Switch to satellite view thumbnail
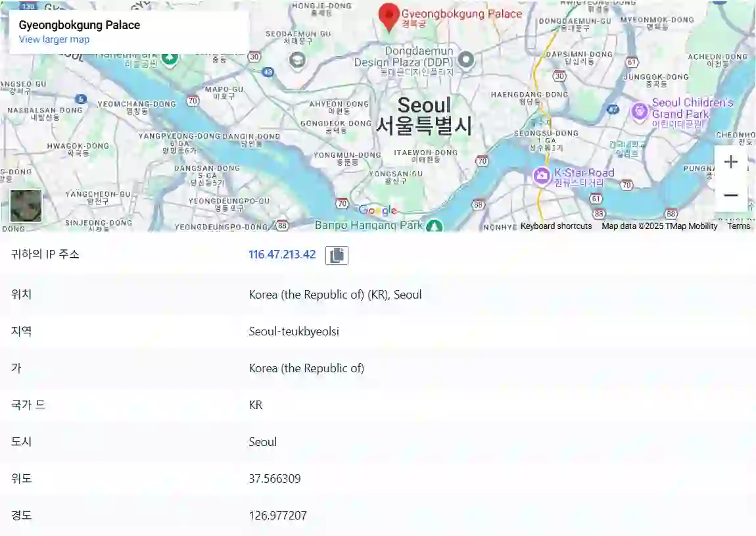Viewport: 756px width, 536px height. (x=26, y=206)
